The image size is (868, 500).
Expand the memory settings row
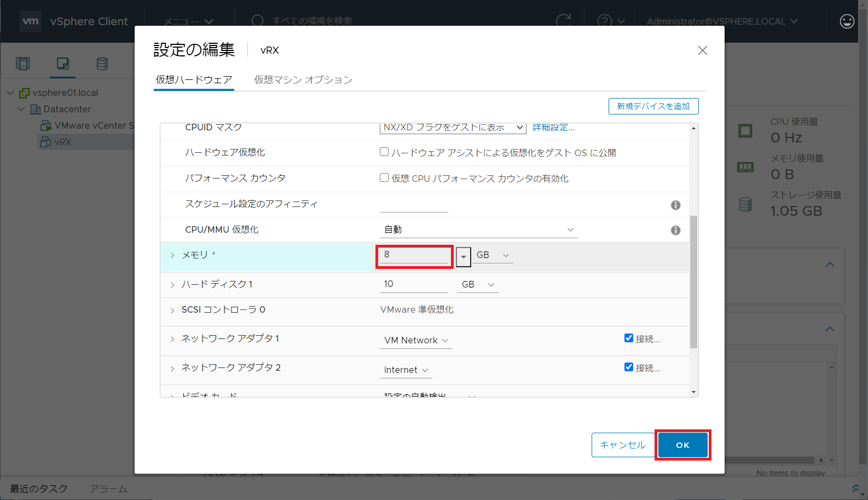[x=172, y=255]
